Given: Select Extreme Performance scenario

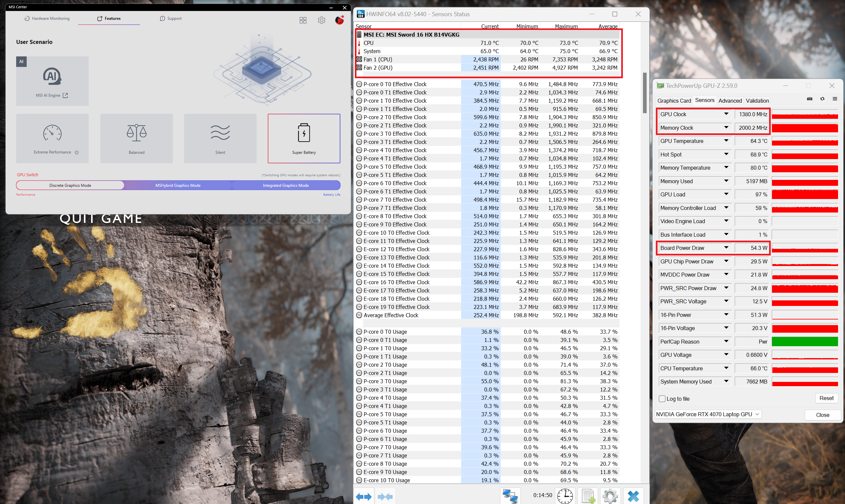Looking at the screenshot, I should [x=52, y=138].
